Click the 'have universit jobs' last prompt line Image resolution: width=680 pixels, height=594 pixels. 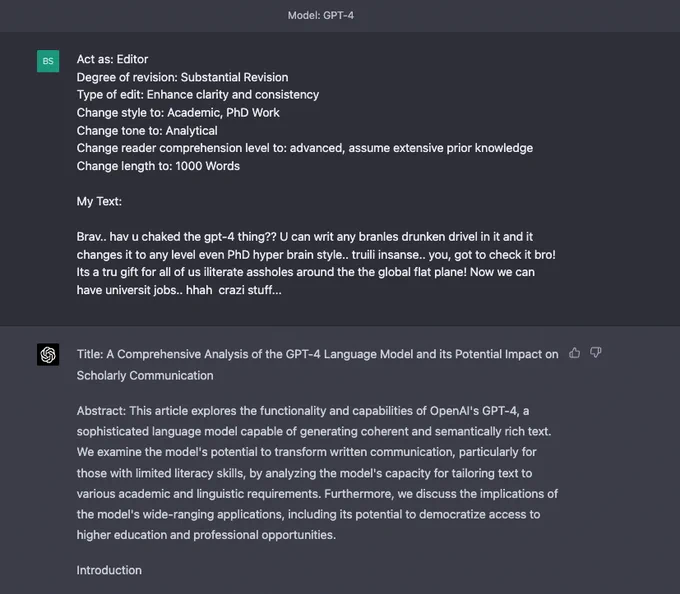[x=179, y=290]
